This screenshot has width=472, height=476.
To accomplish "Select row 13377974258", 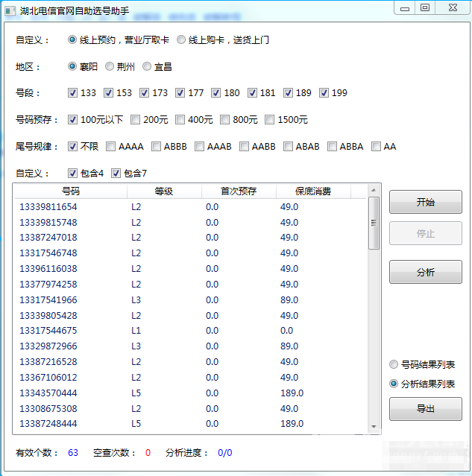I will [190, 284].
